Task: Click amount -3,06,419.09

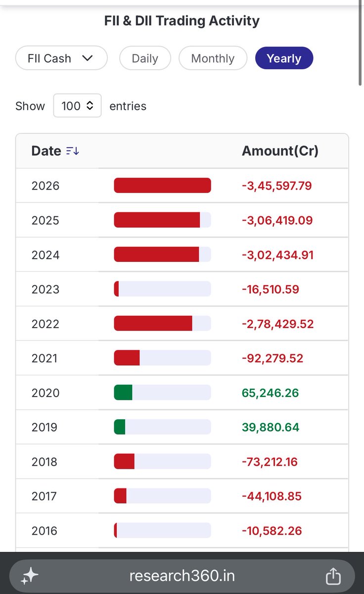Action: 277,220
